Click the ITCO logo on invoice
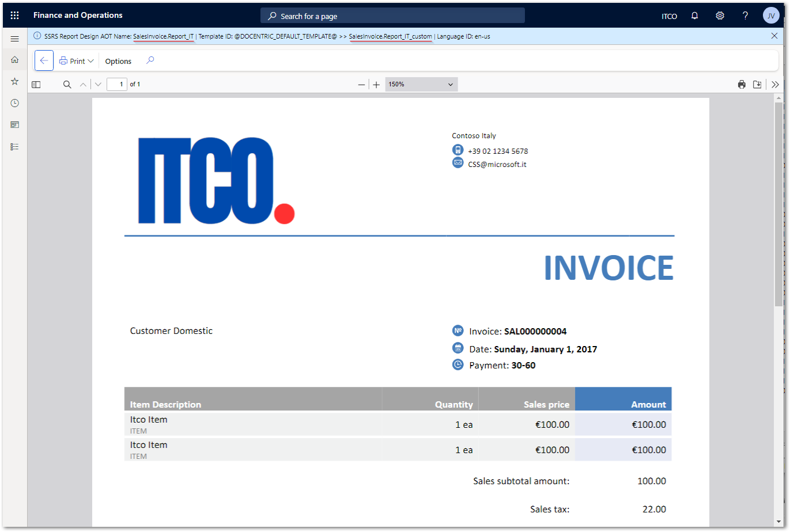790x532 pixels. point(216,180)
